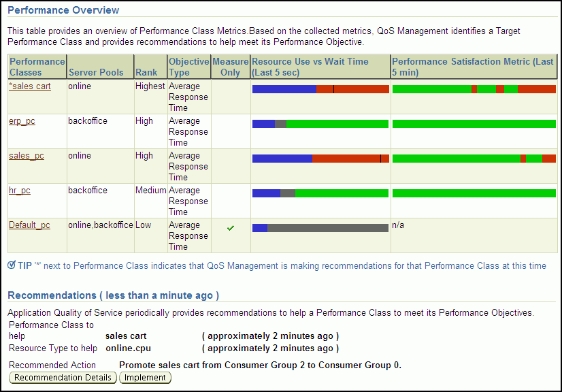Click the Measure Only checkmark for Default_pc
This screenshot has width=562, height=392.
click(x=231, y=228)
